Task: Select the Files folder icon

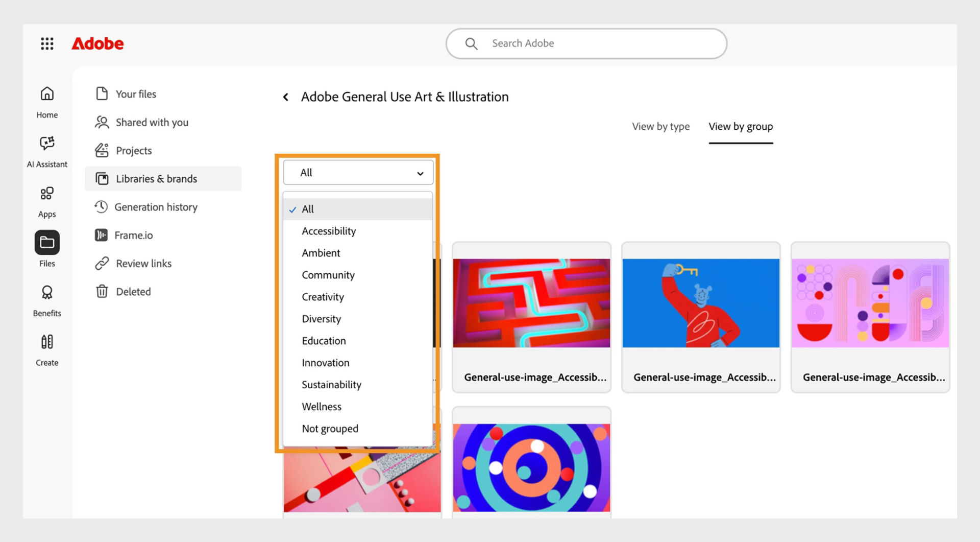Action: click(x=47, y=243)
